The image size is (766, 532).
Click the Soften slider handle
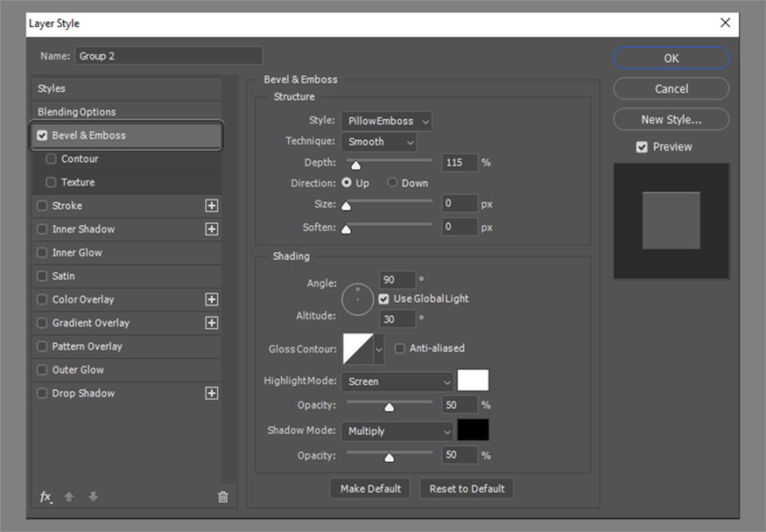click(346, 229)
